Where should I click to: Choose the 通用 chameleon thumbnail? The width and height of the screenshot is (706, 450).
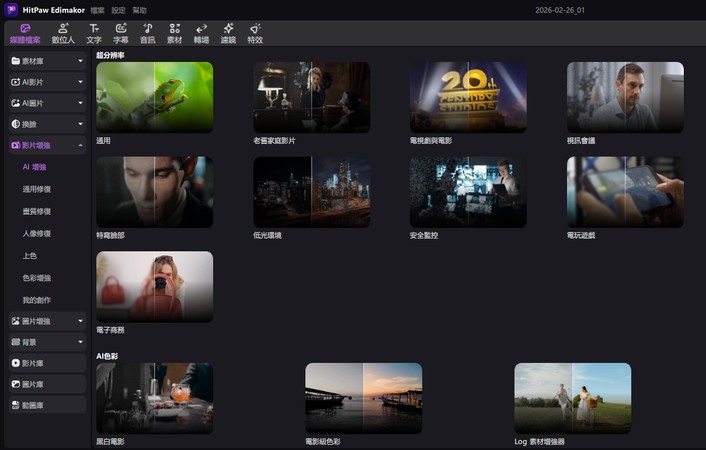coord(154,97)
